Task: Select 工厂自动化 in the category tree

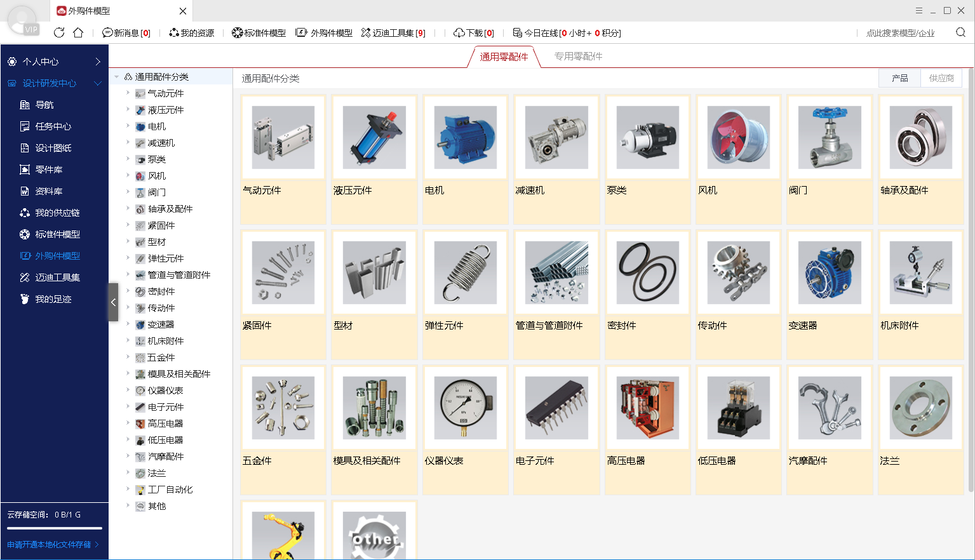Action: coord(170,490)
